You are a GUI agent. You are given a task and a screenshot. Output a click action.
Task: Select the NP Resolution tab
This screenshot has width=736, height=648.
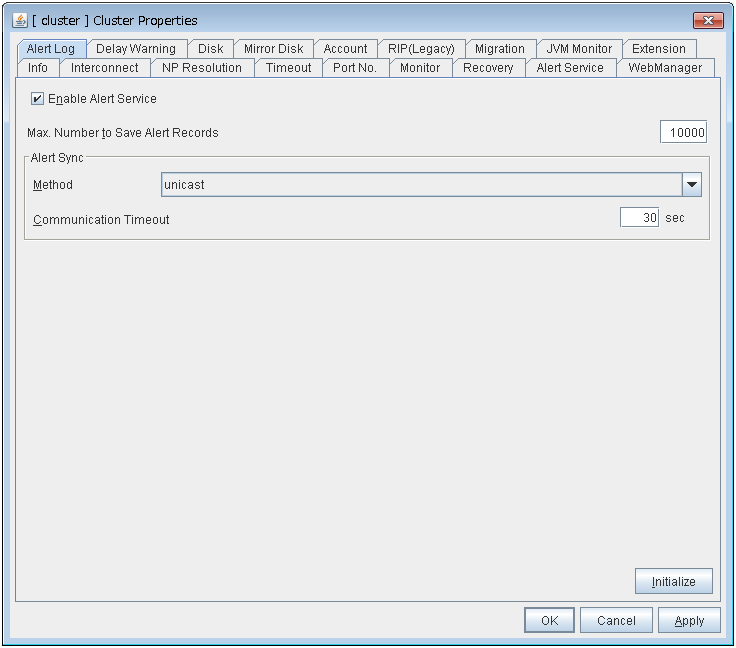click(x=201, y=68)
